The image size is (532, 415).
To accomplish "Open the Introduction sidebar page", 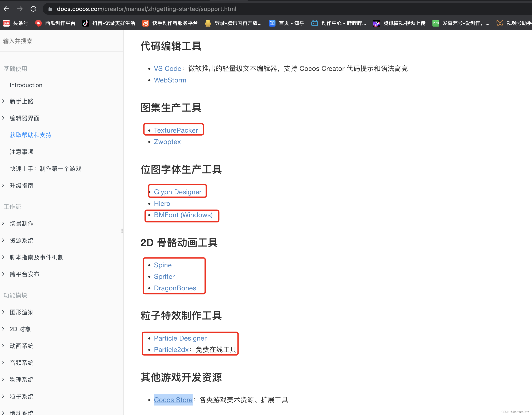I will 26,85.
